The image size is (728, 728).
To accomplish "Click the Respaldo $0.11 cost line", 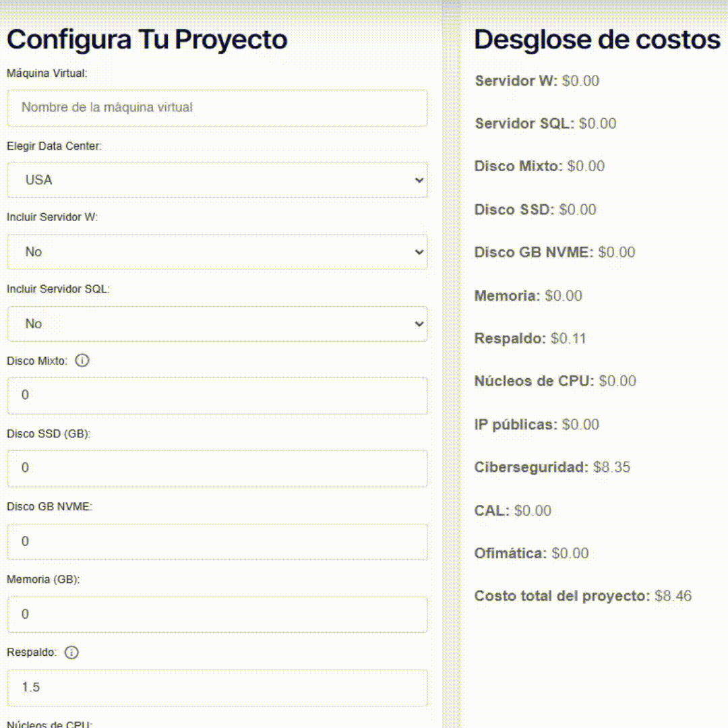I will point(530,338).
